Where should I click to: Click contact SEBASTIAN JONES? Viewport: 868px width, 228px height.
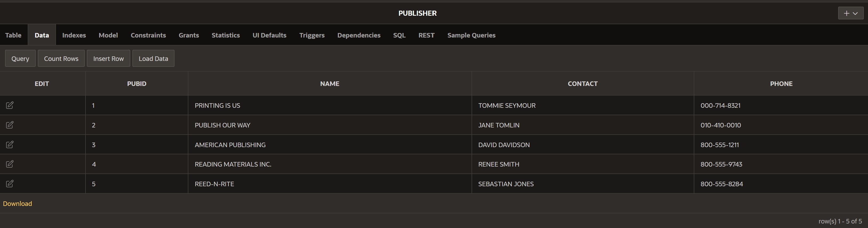(506, 184)
